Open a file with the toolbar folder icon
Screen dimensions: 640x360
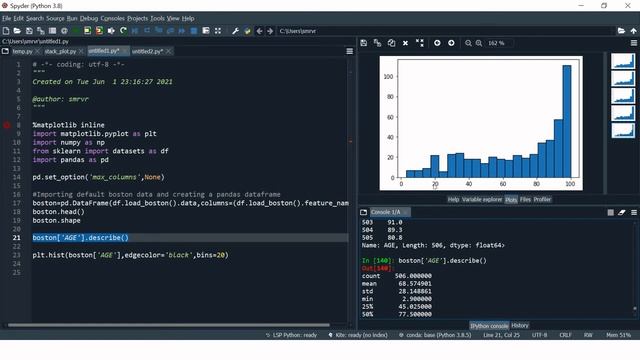17,31
